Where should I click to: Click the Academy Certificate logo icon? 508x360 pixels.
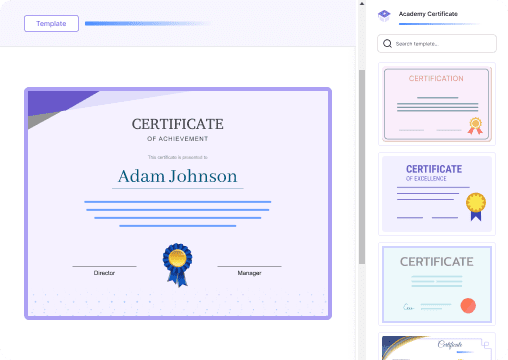pos(384,15)
